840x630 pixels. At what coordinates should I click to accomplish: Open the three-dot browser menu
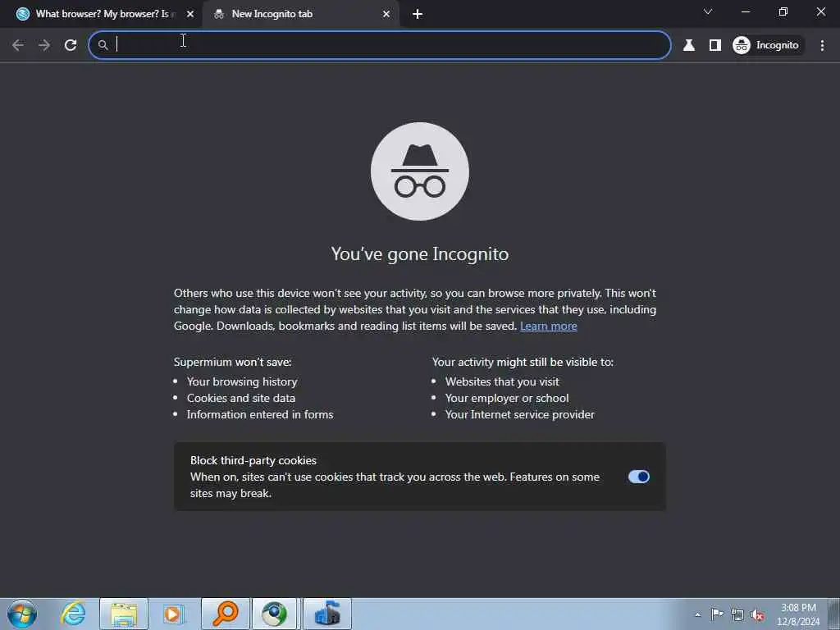pos(822,45)
